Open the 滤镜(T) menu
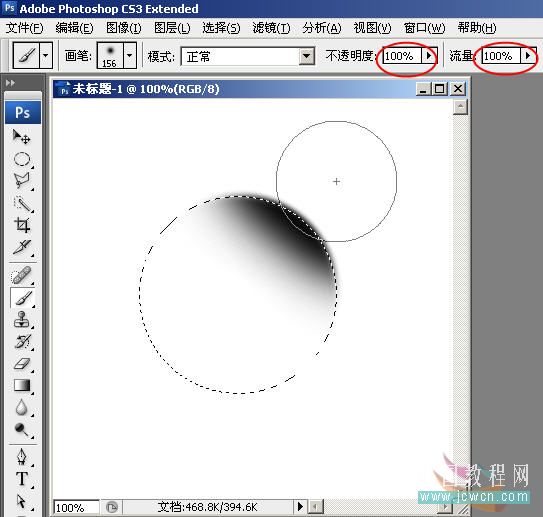The height and width of the screenshot is (517, 543). pyautogui.click(x=271, y=28)
